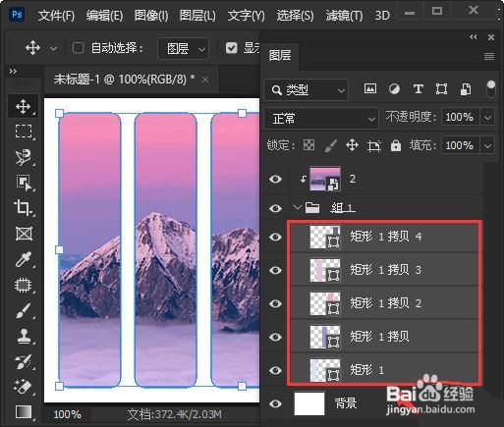
Task: Filter layers by type layer icon
Action: 418,89
